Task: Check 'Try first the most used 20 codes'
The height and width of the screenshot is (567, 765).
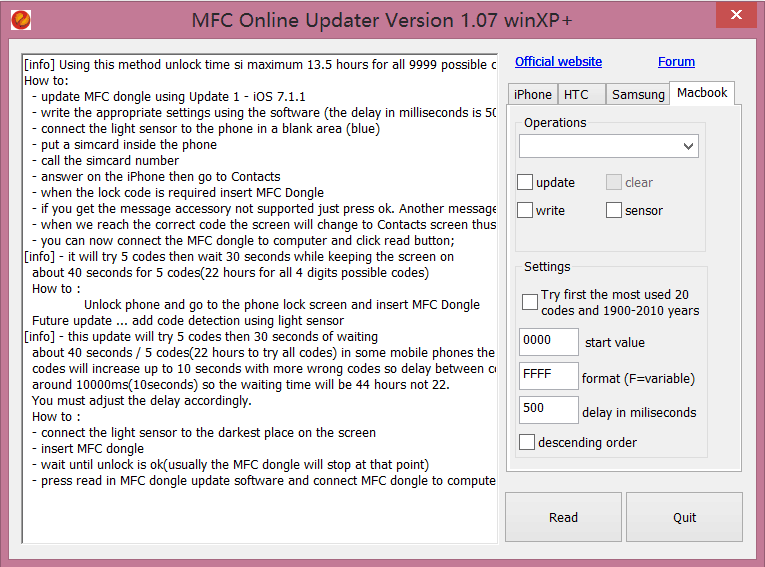Action: coord(530,302)
